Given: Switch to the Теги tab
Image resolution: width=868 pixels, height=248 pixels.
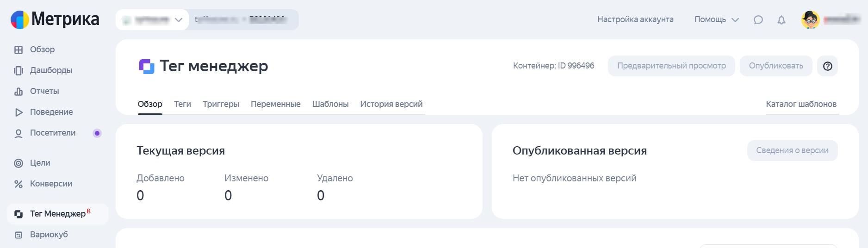Looking at the screenshot, I should click(182, 104).
